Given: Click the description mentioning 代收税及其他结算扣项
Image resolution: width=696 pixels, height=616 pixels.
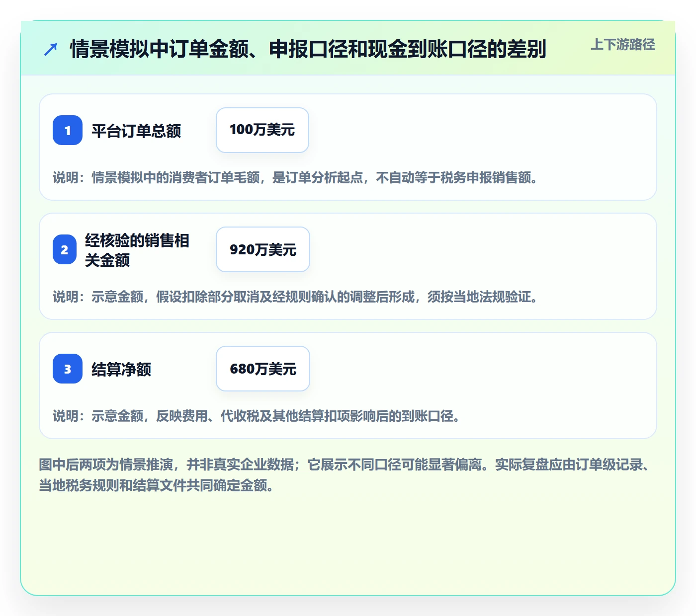Looking at the screenshot, I should [x=257, y=416].
